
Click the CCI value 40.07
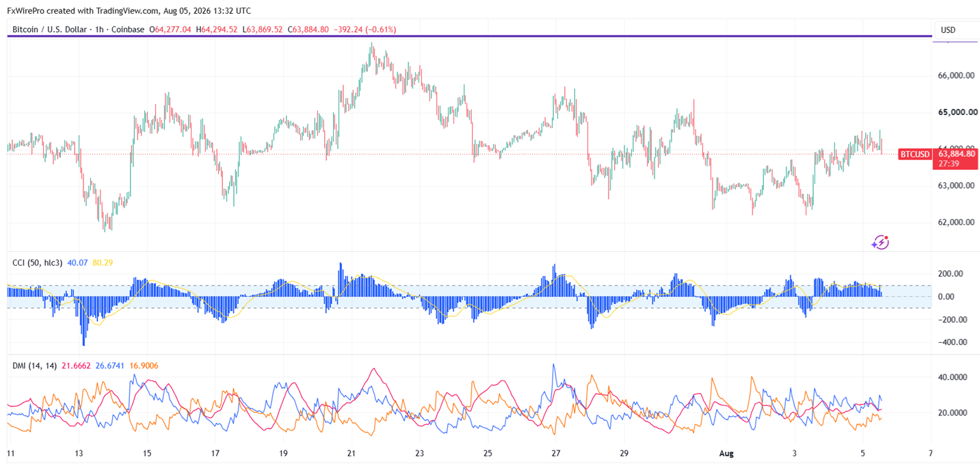[78, 263]
